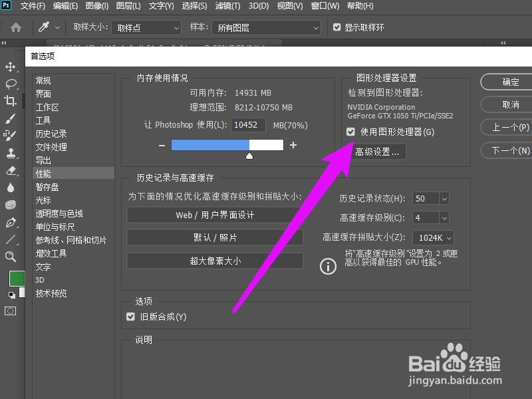Open 高速缓存级别 dropdown arrow

444,218
